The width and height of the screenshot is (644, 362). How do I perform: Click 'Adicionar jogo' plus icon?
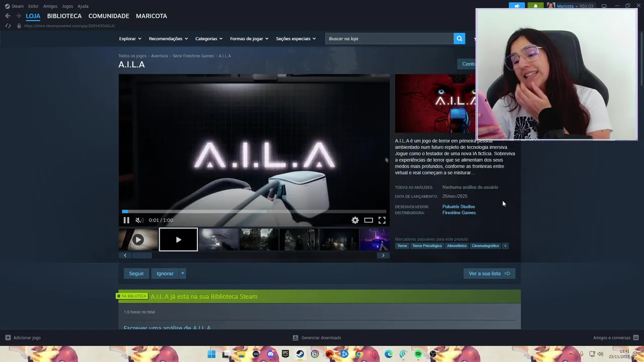pos(8,338)
